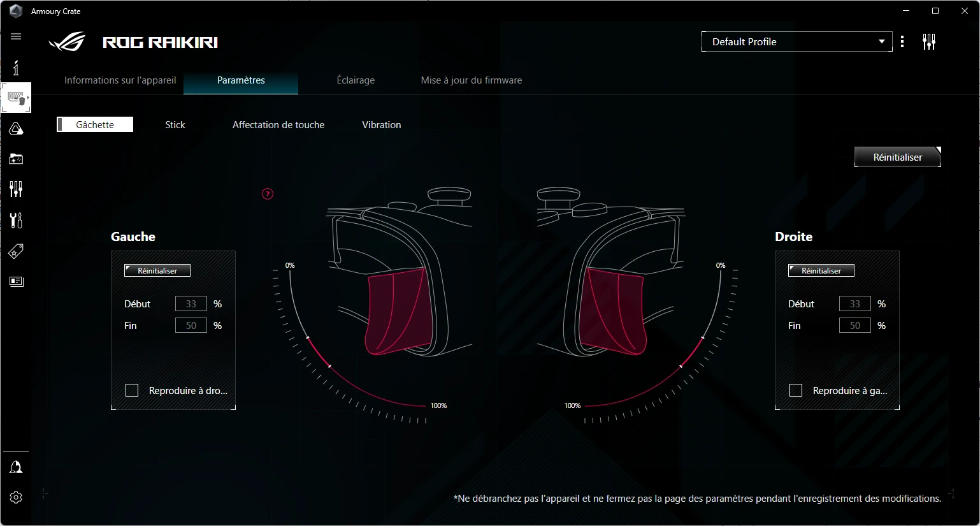This screenshot has height=526, width=980.
Task: Select the Paramètres tab
Action: (241, 80)
